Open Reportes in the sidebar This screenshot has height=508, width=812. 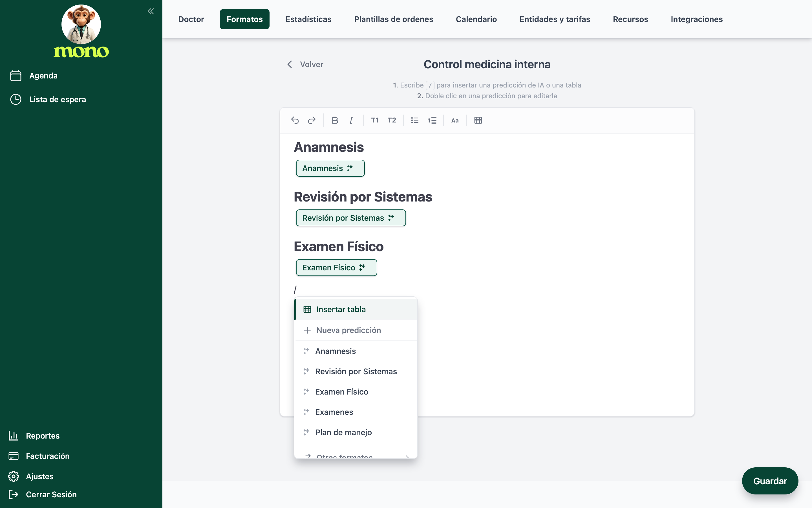(x=34, y=436)
